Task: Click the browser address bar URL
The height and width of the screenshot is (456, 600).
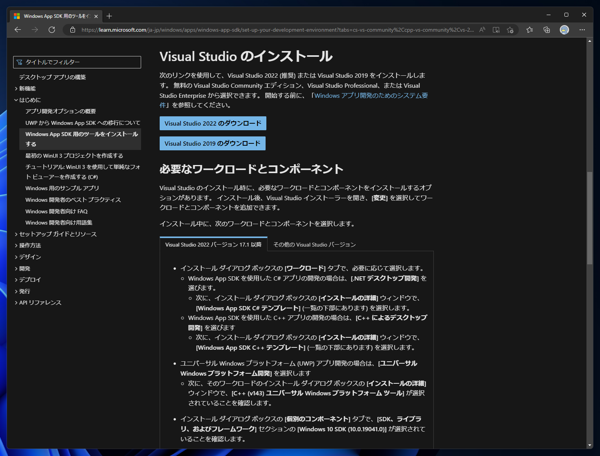Action: click(x=277, y=30)
